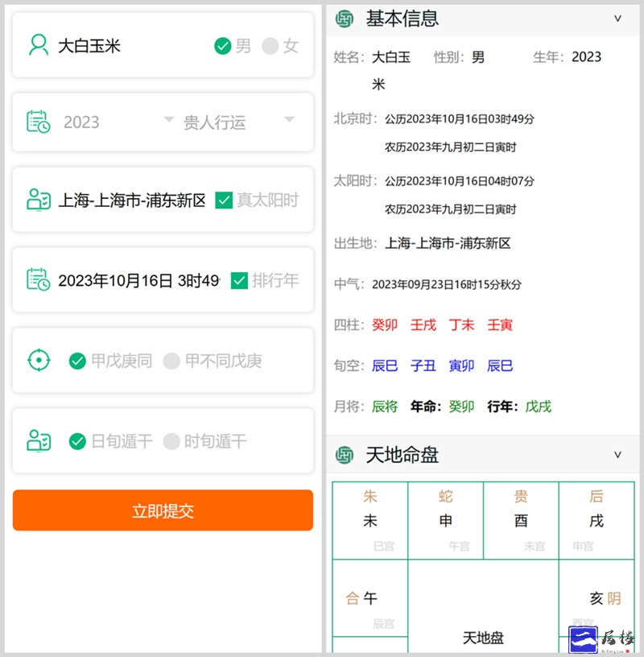Click the calendar icon beside year 2023
This screenshot has height=657, width=644.
[x=39, y=122]
